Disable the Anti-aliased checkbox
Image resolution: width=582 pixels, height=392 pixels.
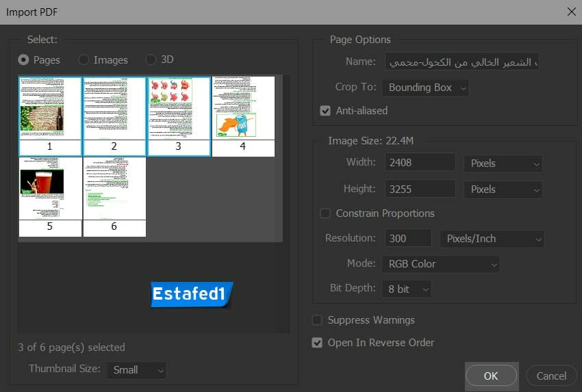(x=325, y=111)
